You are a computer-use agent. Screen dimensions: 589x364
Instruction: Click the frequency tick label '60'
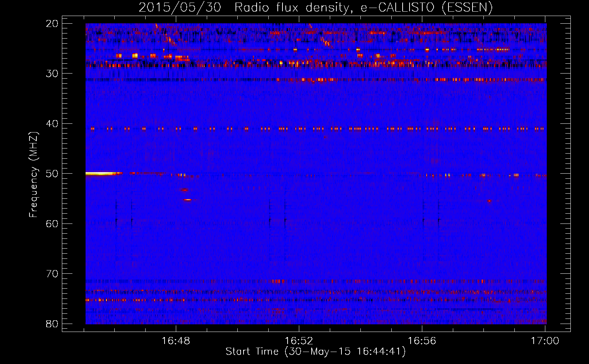tap(52, 223)
